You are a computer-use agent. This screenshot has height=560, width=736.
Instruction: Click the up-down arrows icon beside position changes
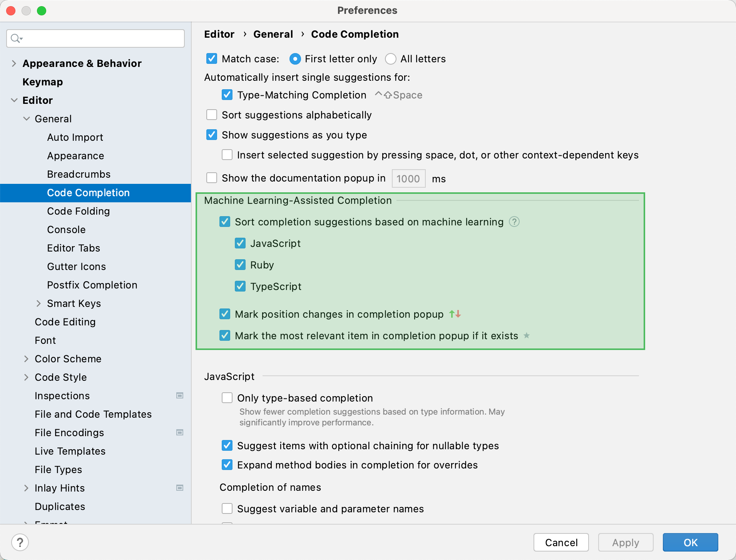455,314
